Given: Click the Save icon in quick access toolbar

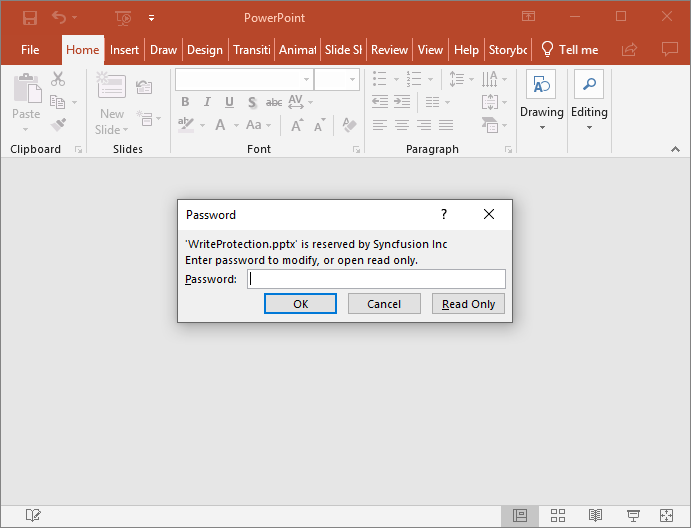Looking at the screenshot, I should pyautogui.click(x=30, y=17).
